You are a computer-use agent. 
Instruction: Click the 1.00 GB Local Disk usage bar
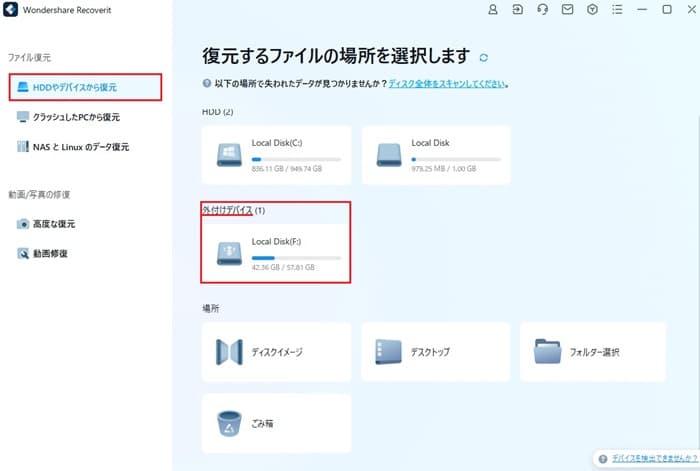click(456, 159)
